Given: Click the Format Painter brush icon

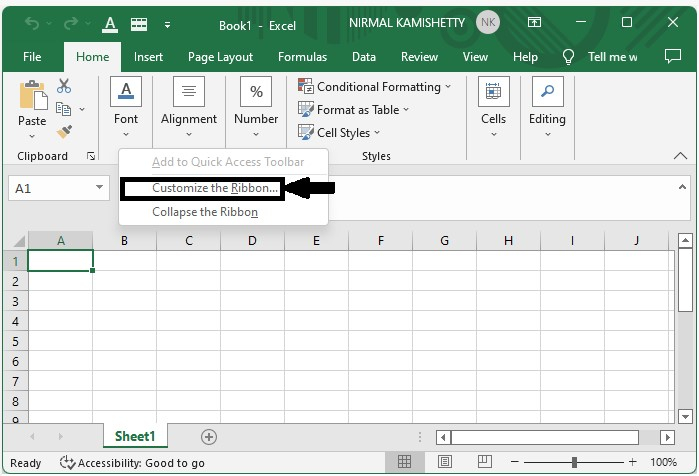Looking at the screenshot, I should click(x=65, y=131).
